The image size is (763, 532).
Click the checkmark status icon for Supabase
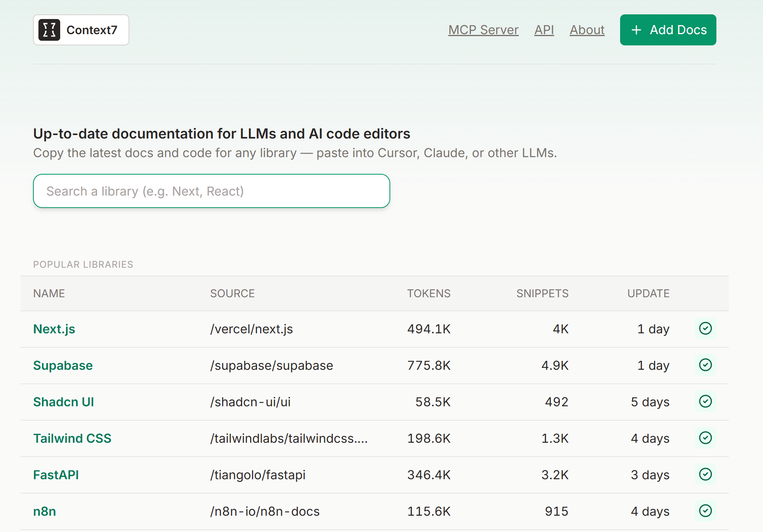705,365
